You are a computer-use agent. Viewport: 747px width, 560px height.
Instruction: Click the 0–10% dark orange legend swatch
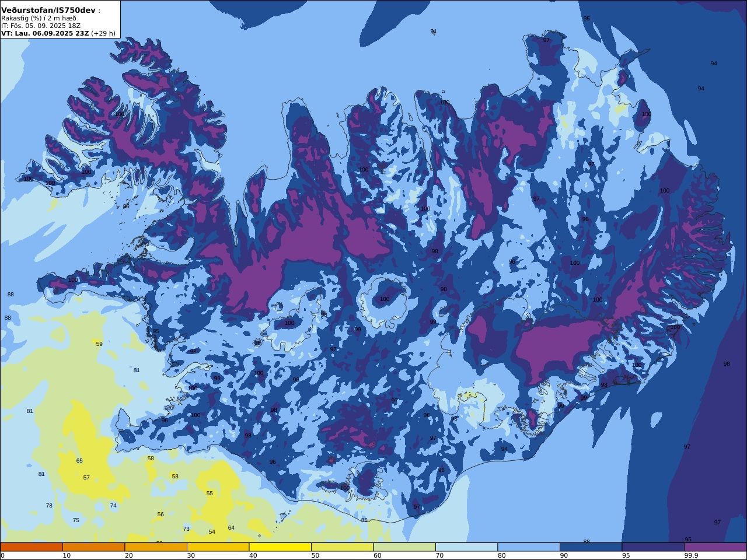coord(32,547)
